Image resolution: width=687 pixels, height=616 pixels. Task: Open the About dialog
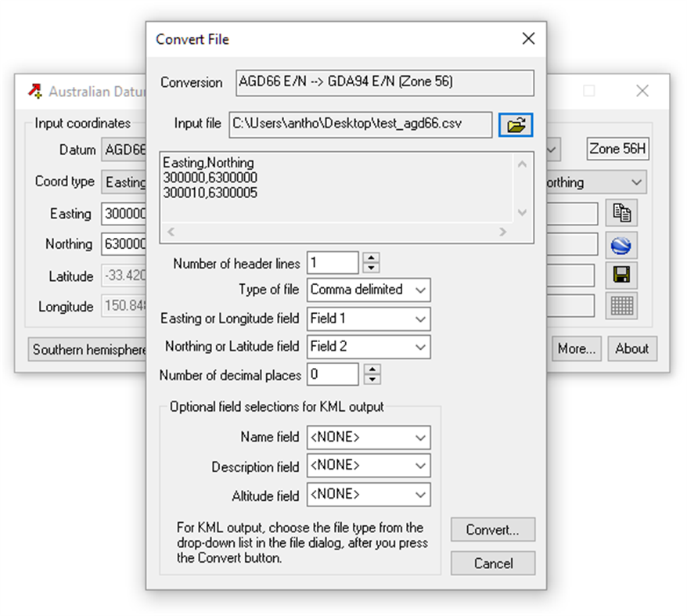click(632, 348)
